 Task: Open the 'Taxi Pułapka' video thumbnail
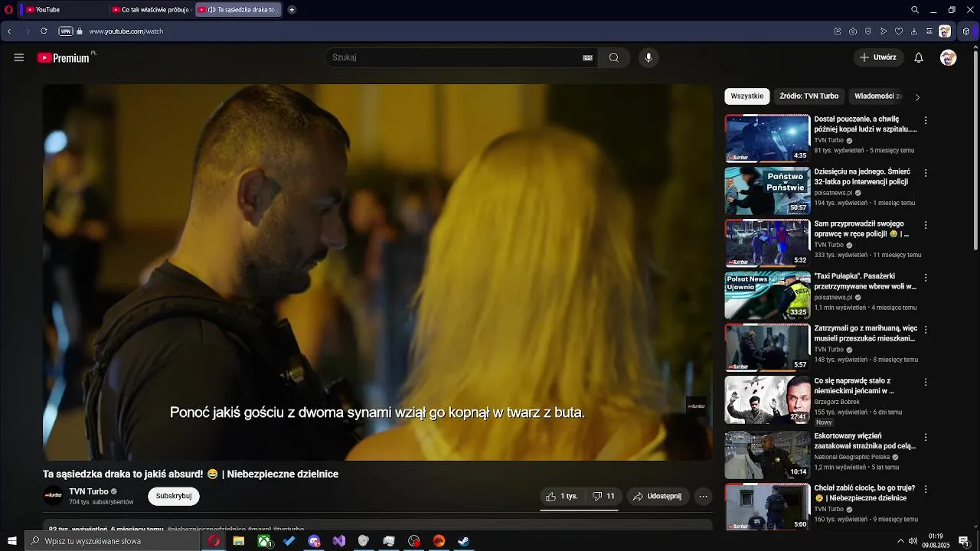[767, 295]
